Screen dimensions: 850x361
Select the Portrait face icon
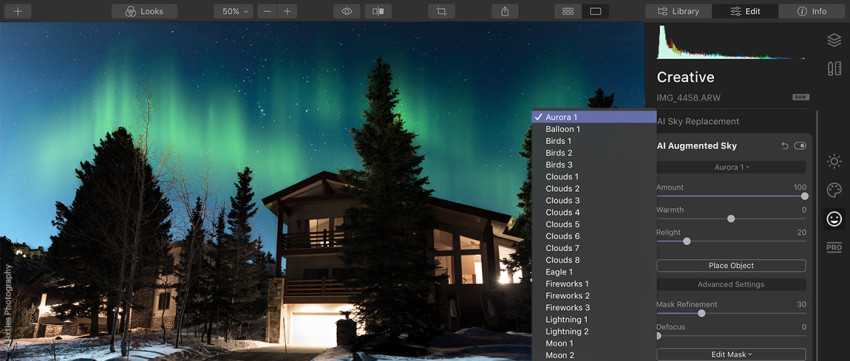[x=834, y=218]
